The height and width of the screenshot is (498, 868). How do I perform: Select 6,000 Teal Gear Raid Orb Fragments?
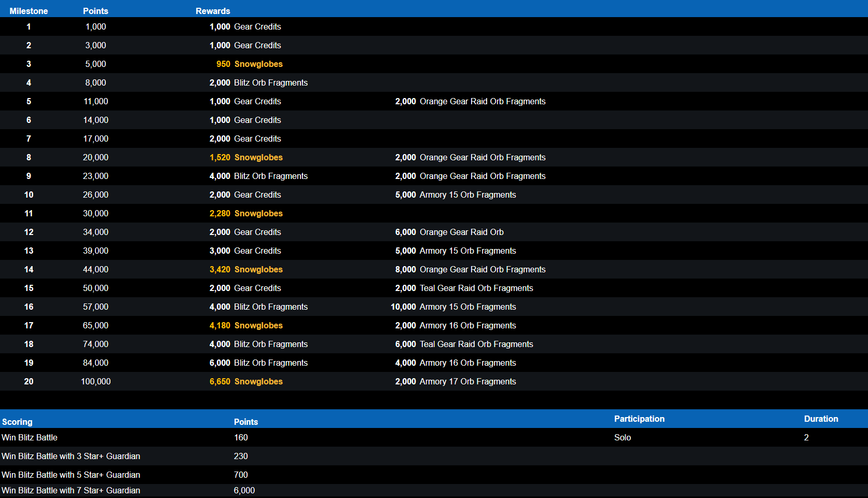tap(464, 344)
